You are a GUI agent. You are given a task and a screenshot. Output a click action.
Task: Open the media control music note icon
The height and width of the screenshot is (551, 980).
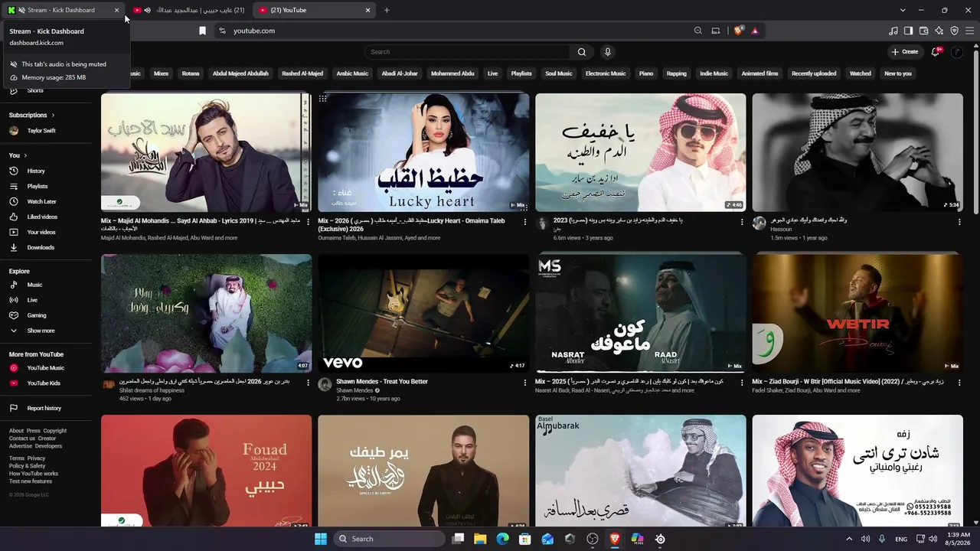click(893, 31)
